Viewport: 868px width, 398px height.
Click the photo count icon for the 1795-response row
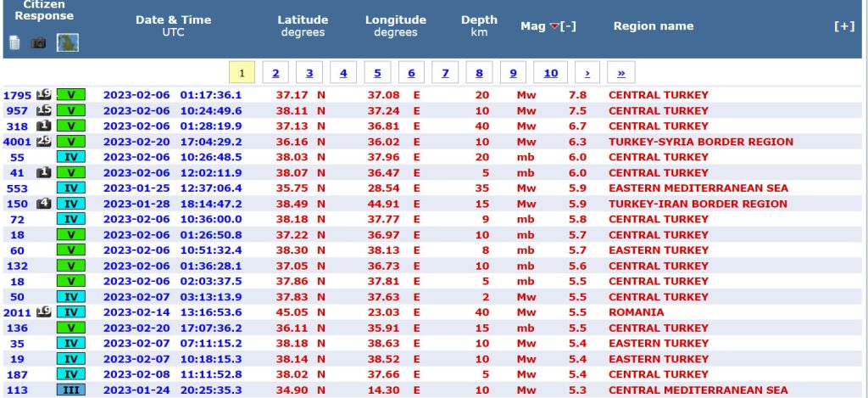44,95
